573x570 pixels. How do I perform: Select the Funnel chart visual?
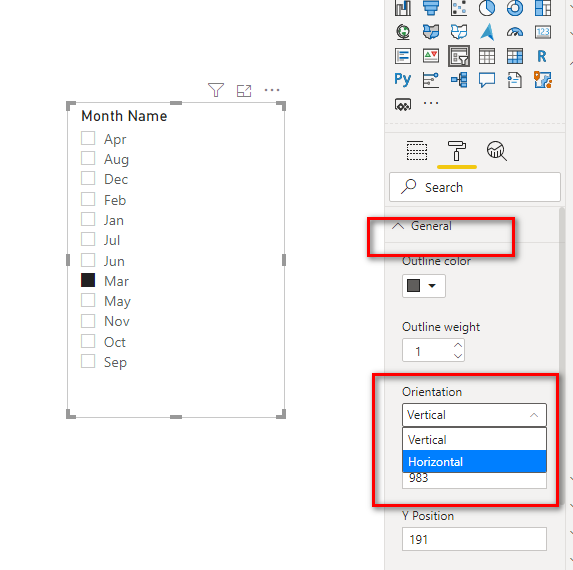[431, 8]
